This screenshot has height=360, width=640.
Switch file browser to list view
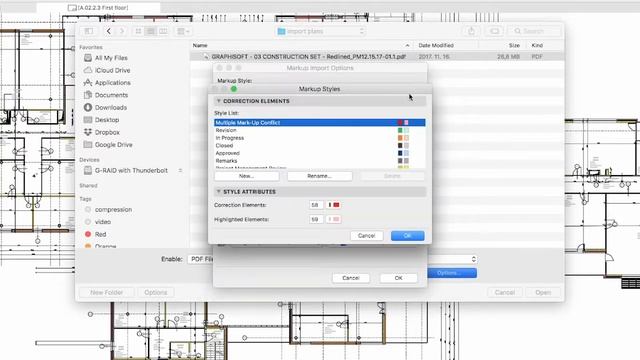click(x=151, y=31)
